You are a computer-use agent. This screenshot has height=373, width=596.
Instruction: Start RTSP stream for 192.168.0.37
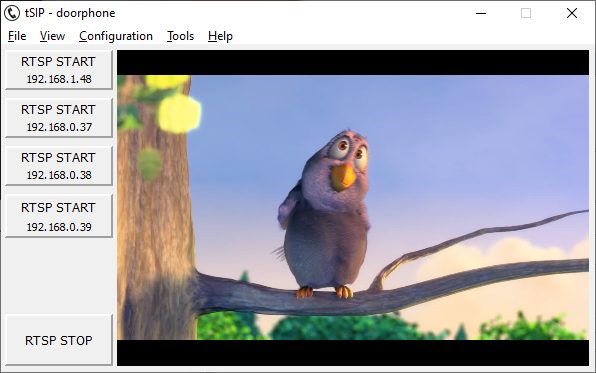coord(59,118)
